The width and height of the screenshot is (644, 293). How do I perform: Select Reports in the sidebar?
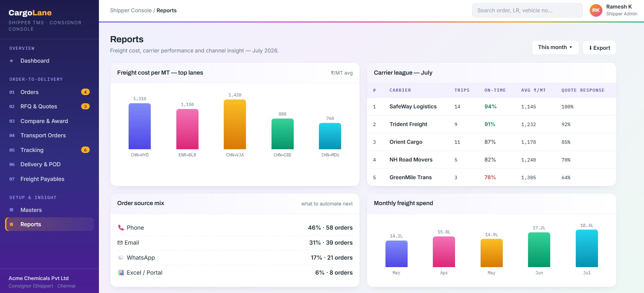click(49, 224)
